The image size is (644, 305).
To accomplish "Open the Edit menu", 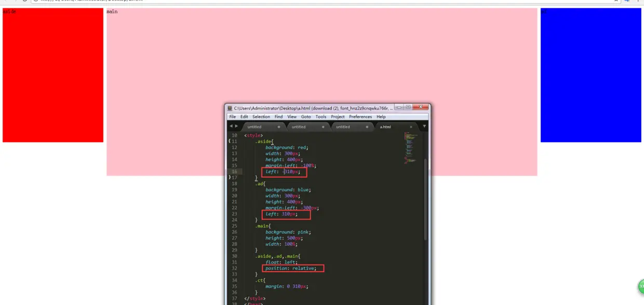I will 244,117.
